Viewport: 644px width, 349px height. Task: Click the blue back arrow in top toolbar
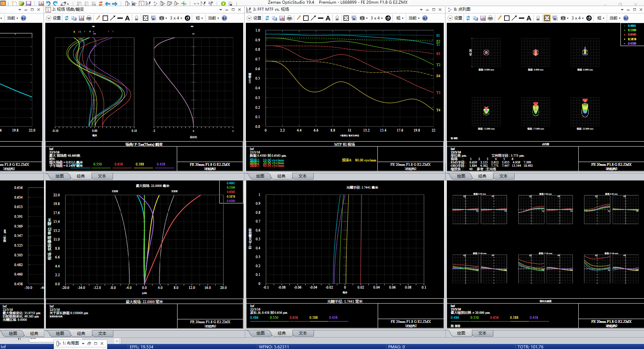pyautogui.click(x=108, y=3)
